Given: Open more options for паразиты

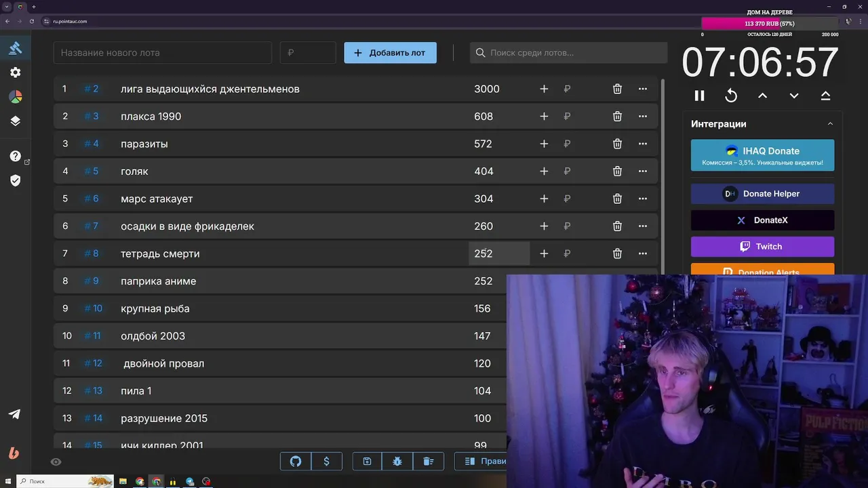Looking at the screenshot, I should pos(643,144).
